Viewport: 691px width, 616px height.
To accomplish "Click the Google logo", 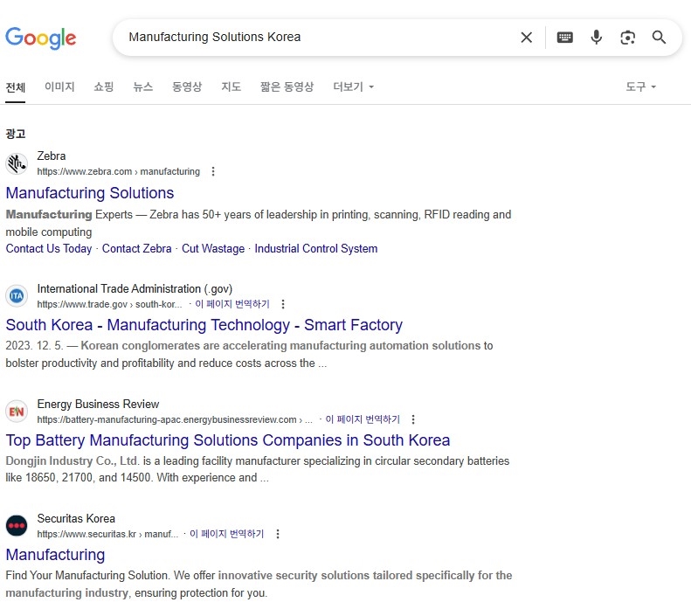I will (41, 38).
